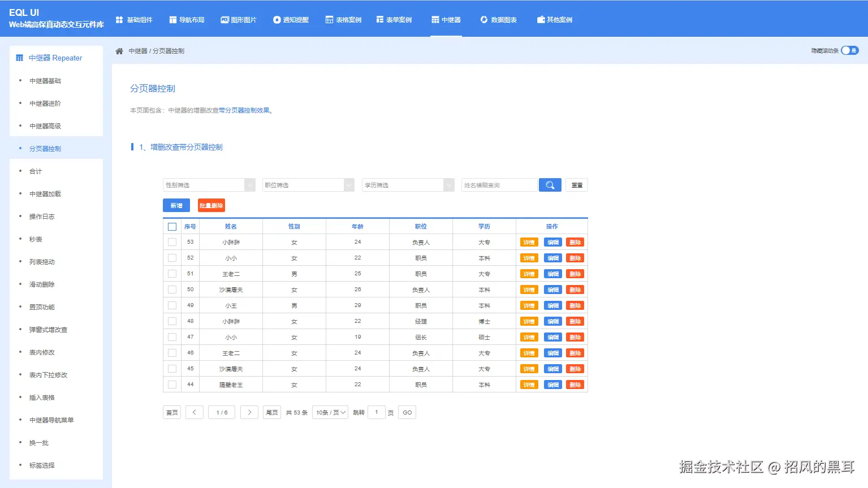This screenshot has width=868, height=488.
Task: Click 编辑 for row 52
Action: click(x=553, y=258)
